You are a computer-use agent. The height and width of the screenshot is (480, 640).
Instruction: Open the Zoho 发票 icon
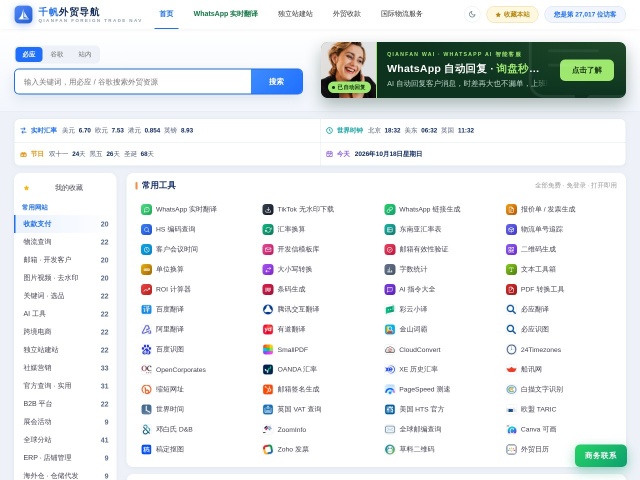pos(268,449)
